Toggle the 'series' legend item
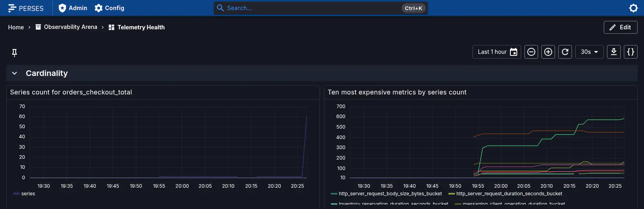644x209 pixels. click(24, 194)
